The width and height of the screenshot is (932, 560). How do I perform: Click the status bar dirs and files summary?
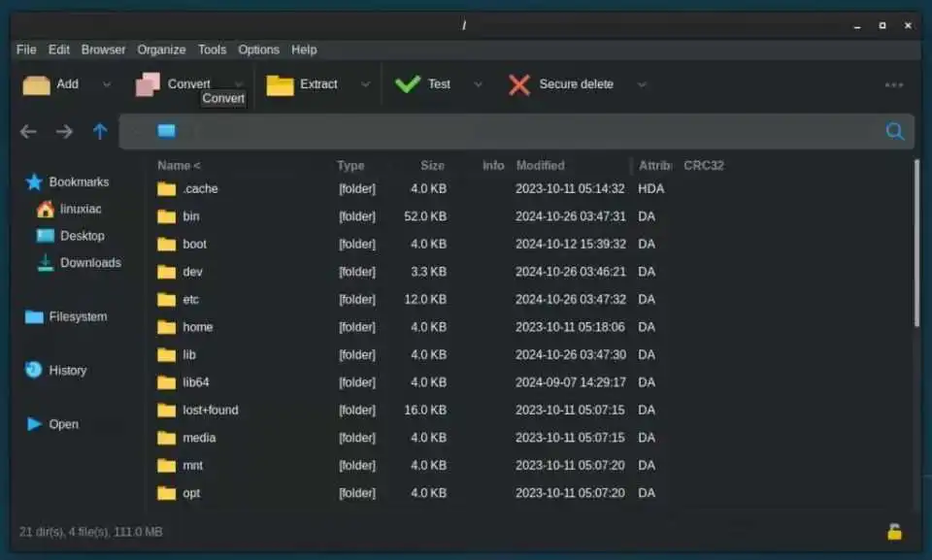pos(90,532)
